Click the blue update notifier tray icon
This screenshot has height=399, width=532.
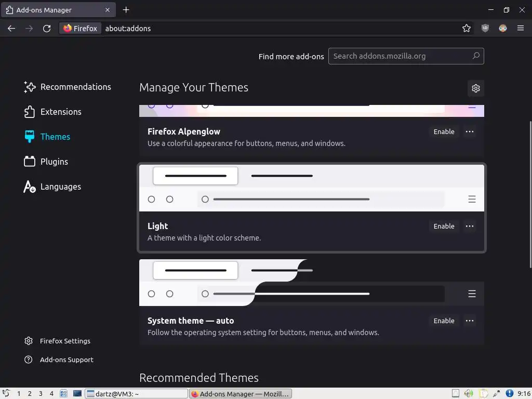(509, 394)
